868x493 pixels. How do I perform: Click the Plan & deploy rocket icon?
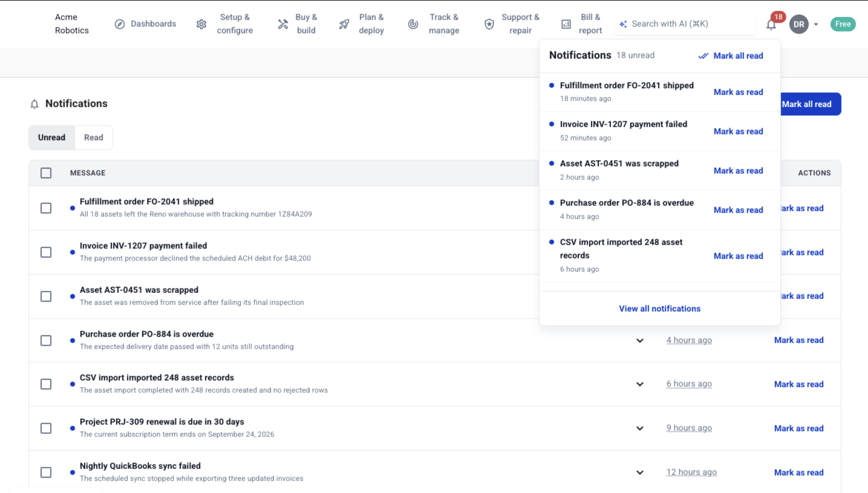click(x=344, y=24)
